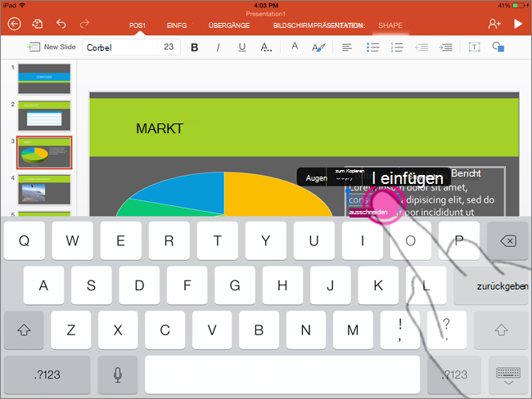Tap the left .?123 key
The image size is (532, 399).
click(47, 375)
